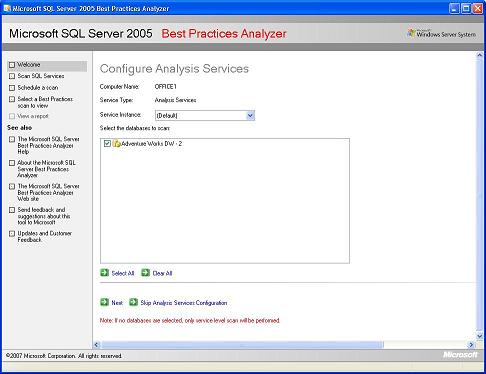Click the Service Instance (Default) combo box field
Screen dimensions: 486x374
point(205,116)
